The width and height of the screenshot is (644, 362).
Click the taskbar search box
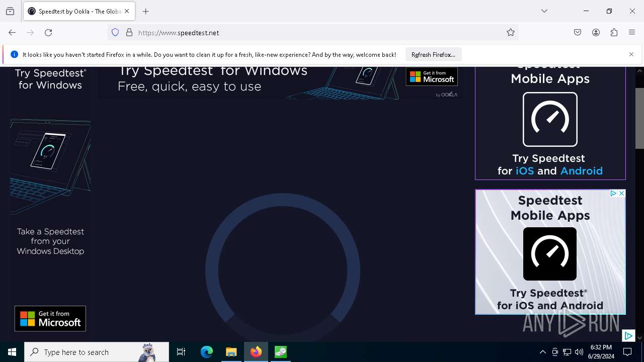(x=97, y=352)
